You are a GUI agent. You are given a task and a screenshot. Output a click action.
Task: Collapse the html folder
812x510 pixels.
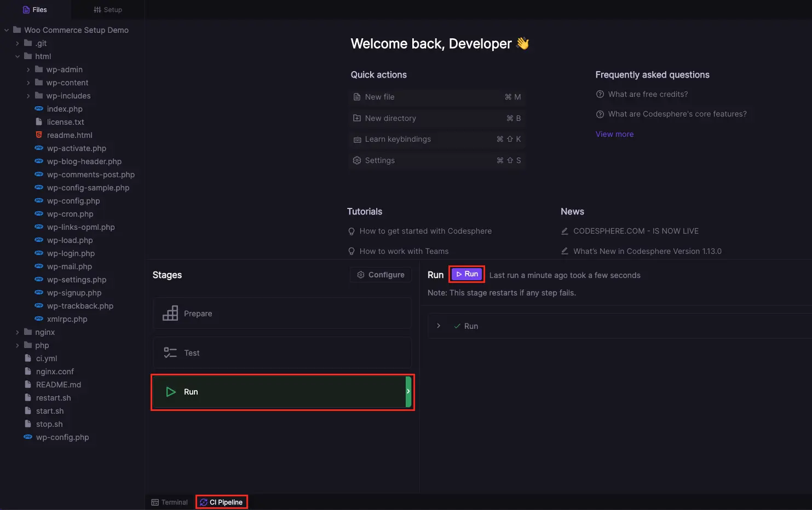pos(17,56)
